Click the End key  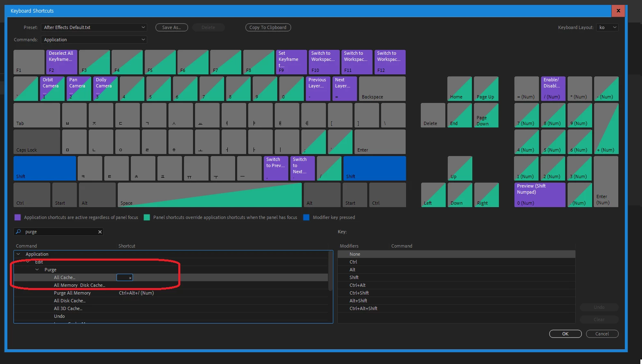(x=460, y=115)
